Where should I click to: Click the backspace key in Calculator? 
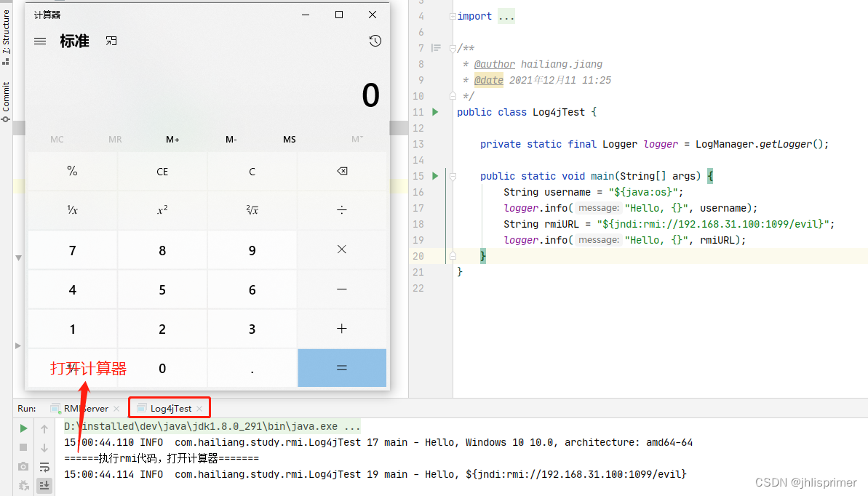(x=342, y=171)
